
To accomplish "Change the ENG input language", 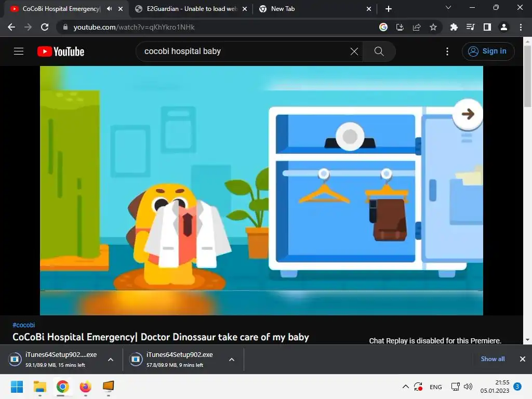I will coord(436,387).
